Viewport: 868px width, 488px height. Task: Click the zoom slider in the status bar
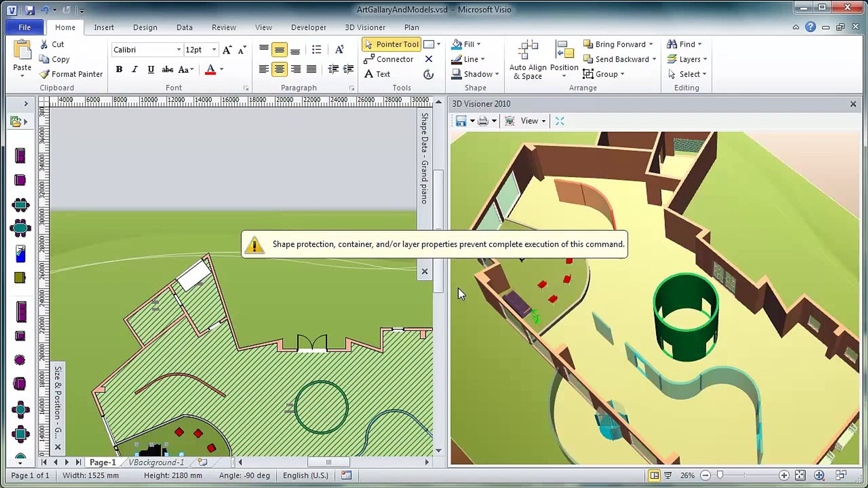[x=720, y=475]
